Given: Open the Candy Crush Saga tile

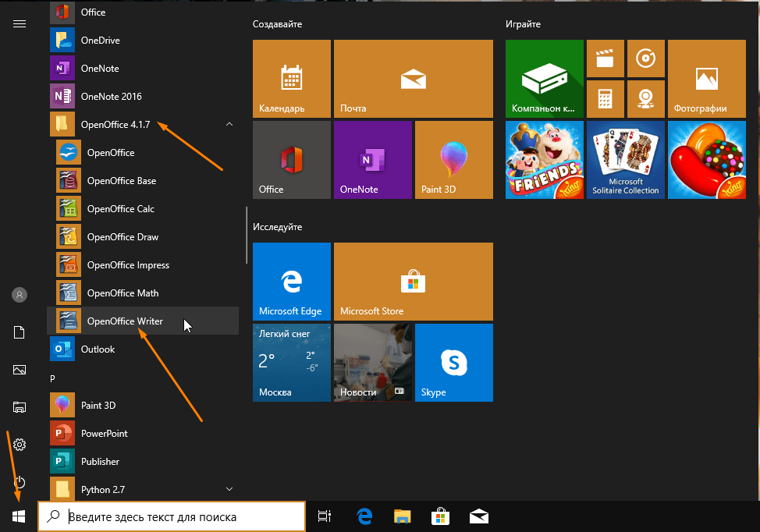Looking at the screenshot, I should tap(707, 160).
